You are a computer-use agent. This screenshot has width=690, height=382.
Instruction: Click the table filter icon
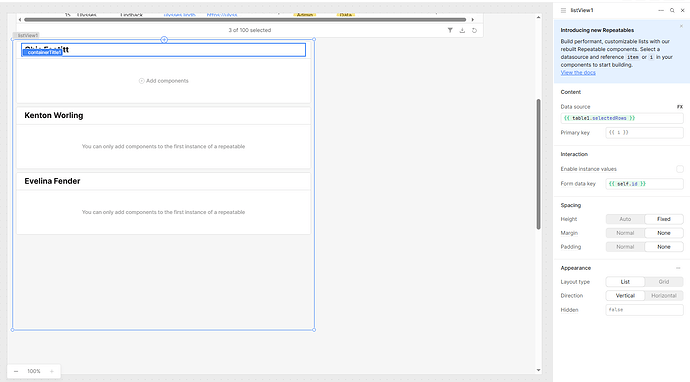450,30
